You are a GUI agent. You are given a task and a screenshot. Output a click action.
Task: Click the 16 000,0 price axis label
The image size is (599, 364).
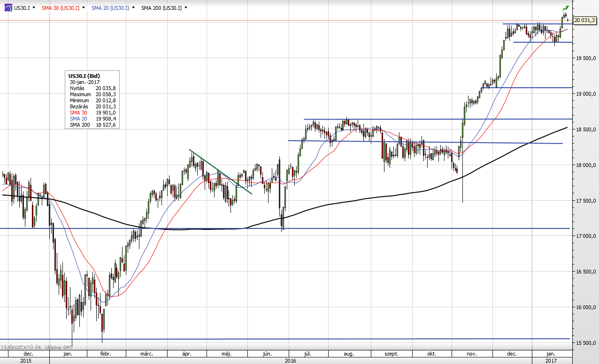(585, 308)
